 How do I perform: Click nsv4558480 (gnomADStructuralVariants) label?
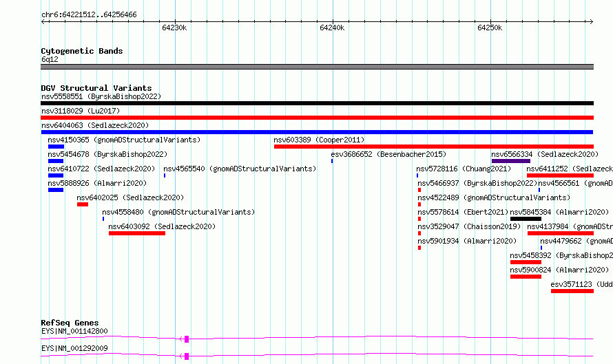pos(178,212)
